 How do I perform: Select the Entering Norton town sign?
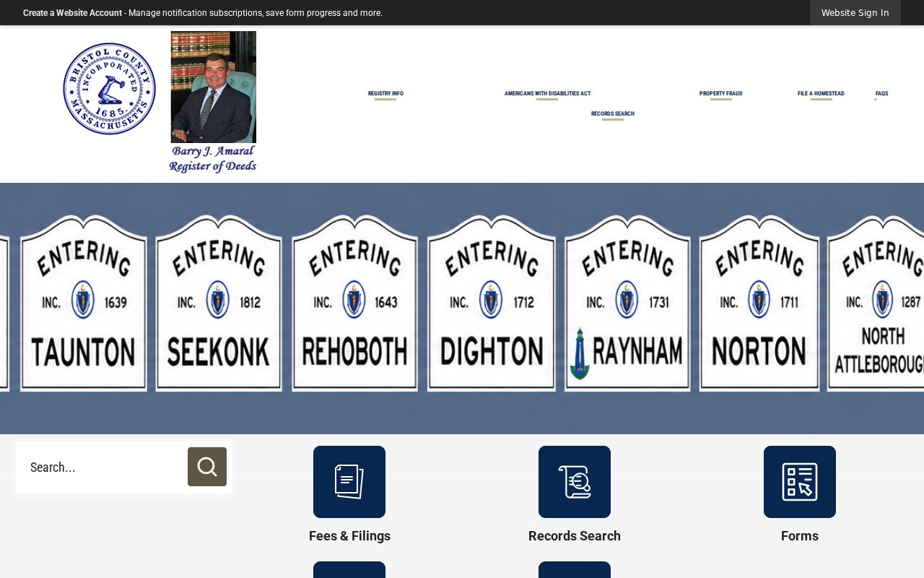coord(759,303)
